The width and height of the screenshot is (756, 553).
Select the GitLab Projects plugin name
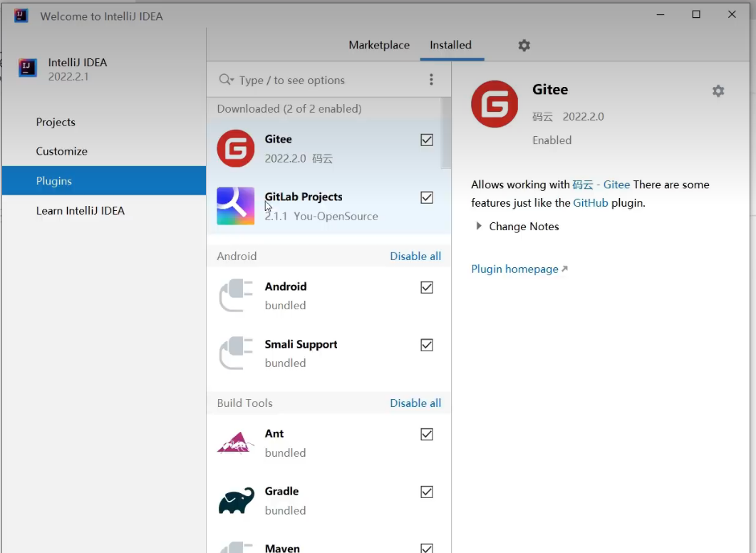(304, 197)
